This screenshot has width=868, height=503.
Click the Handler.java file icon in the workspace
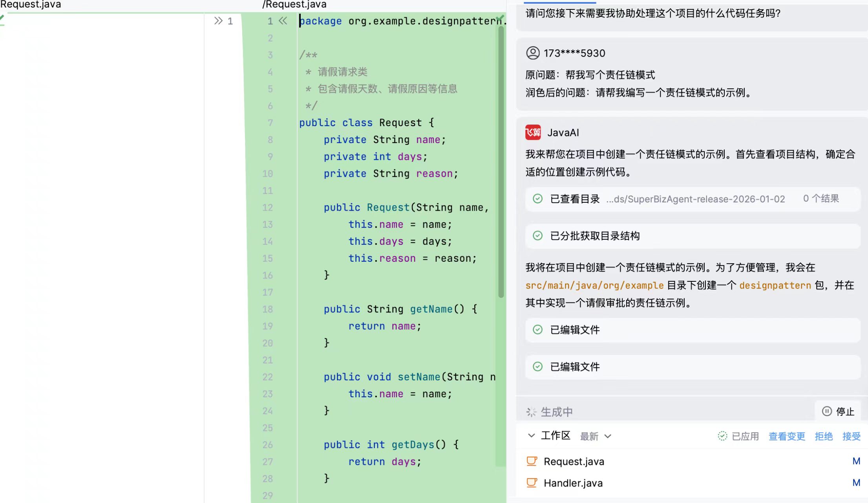(x=532, y=483)
